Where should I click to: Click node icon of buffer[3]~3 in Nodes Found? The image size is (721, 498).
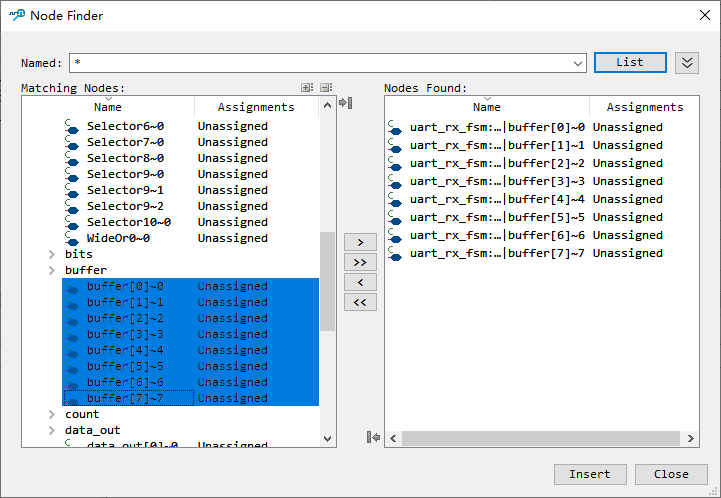(395, 182)
